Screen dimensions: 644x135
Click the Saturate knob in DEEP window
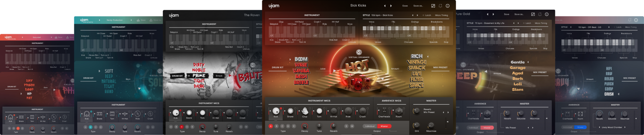pyautogui.click(x=521, y=113)
